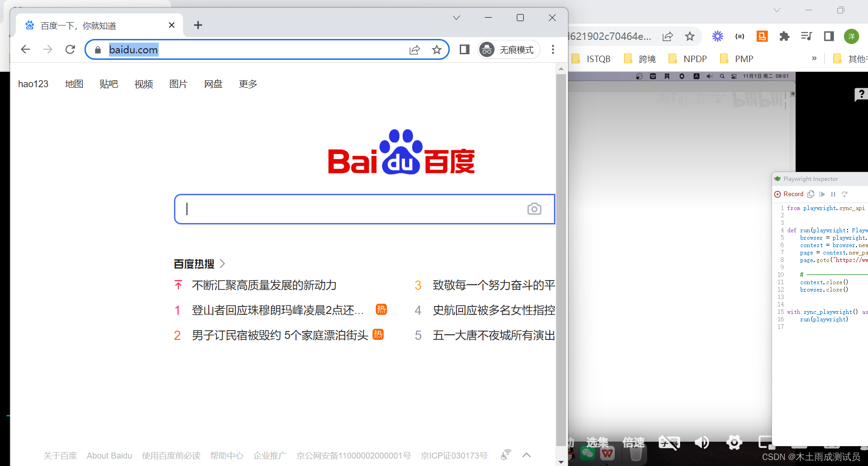868x466 pixels.
Task: Click the 关于百度 footer link
Action: (x=60, y=456)
